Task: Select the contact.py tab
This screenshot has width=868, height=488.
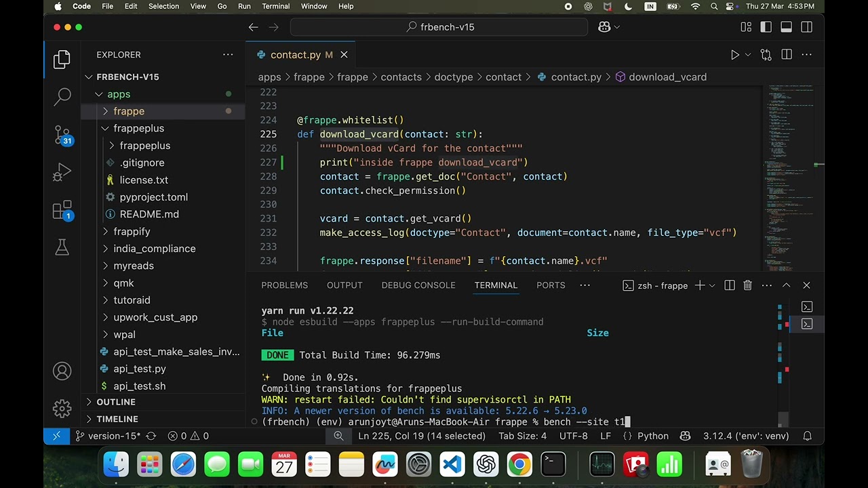Action: (300, 55)
